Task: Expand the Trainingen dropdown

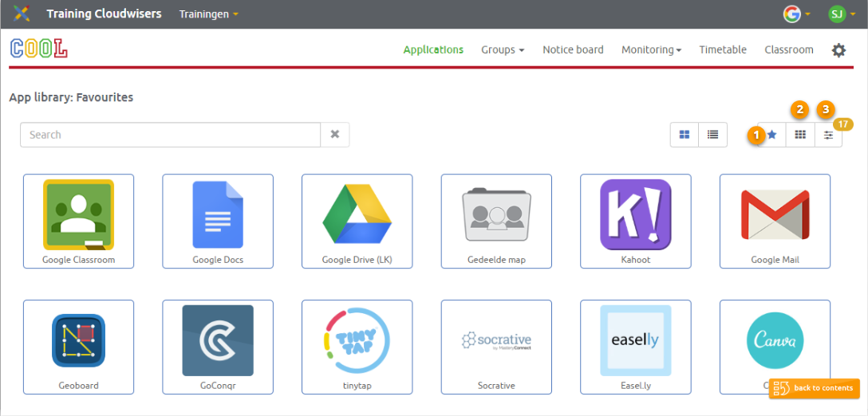Action: click(209, 14)
